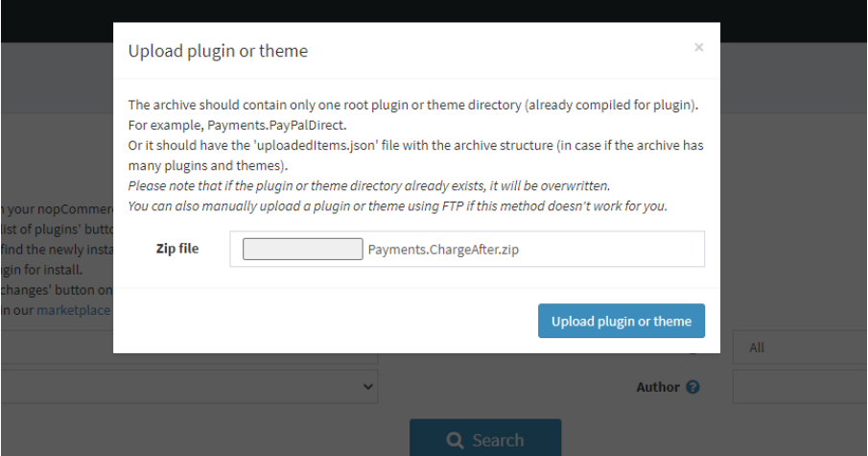The image size is (868, 456).
Task: Expand the dropdown chevron behind the dialog
Action: tap(367, 387)
